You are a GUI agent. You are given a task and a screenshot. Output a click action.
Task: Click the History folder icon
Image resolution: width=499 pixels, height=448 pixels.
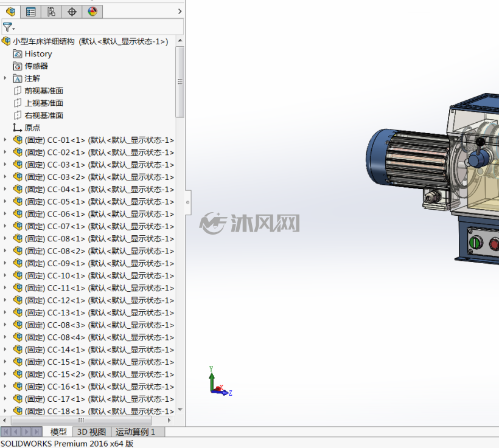[18, 53]
